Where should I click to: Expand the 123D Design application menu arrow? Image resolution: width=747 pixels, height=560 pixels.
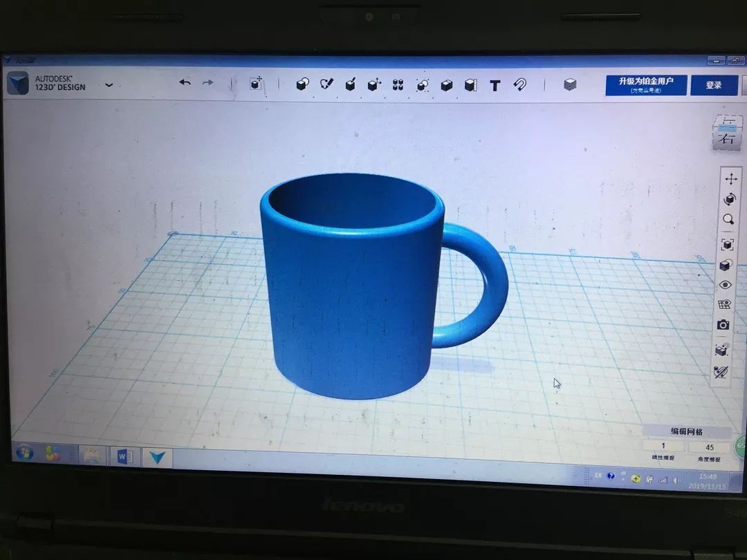(109, 85)
